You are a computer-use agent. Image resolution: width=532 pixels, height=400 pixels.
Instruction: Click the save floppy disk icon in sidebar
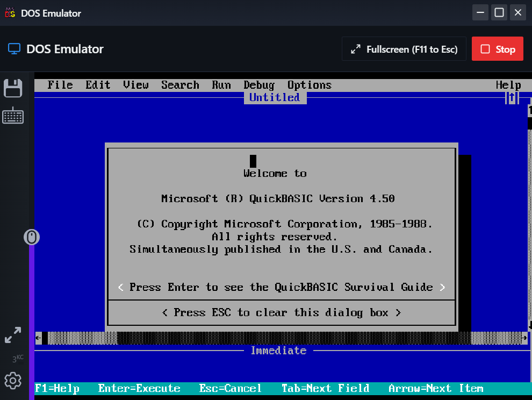click(13, 88)
